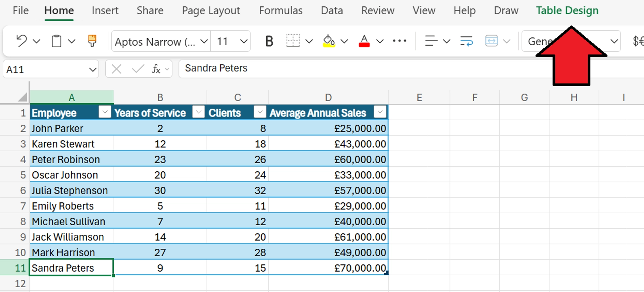This screenshot has width=644, height=292.
Task: Open borders dropdown arrow
Action: point(309,41)
